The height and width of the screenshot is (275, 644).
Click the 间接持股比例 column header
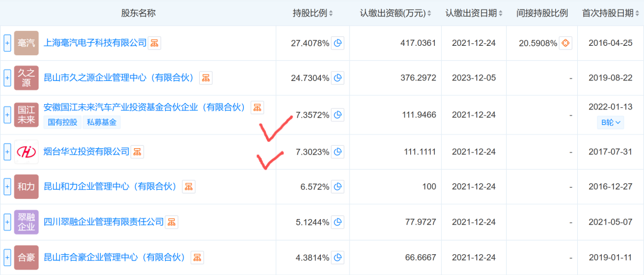point(542,13)
